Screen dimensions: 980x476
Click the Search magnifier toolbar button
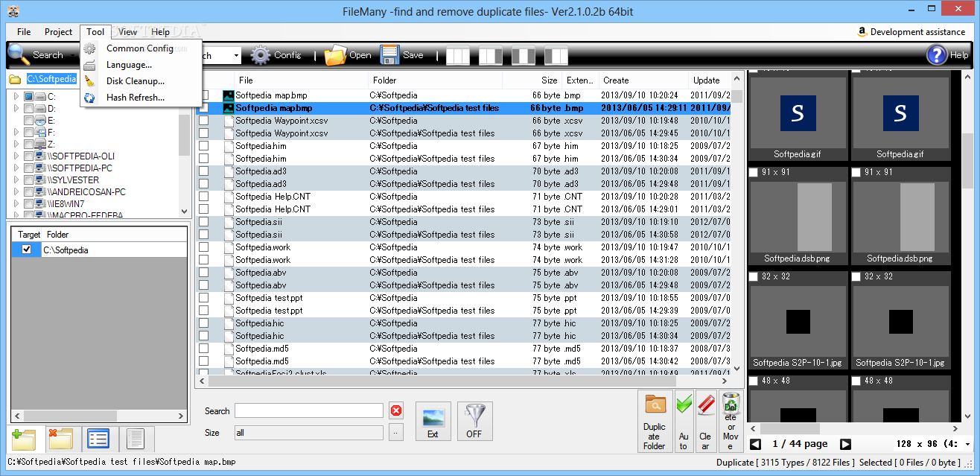[x=36, y=54]
